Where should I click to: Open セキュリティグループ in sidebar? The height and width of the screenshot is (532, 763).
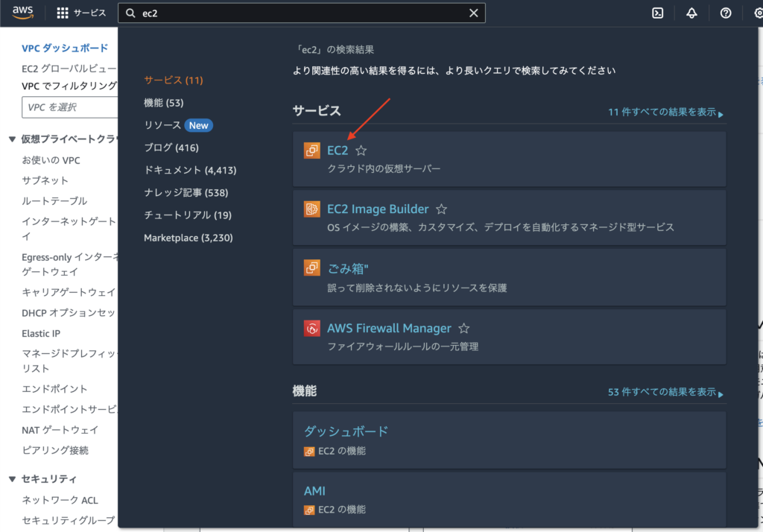(68, 520)
